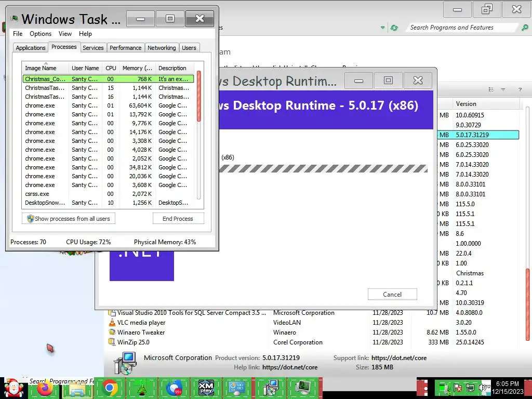This screenshot has height=399, width=532.
Task: Open File Explorer taskbar icon
Action: (77, 389)
